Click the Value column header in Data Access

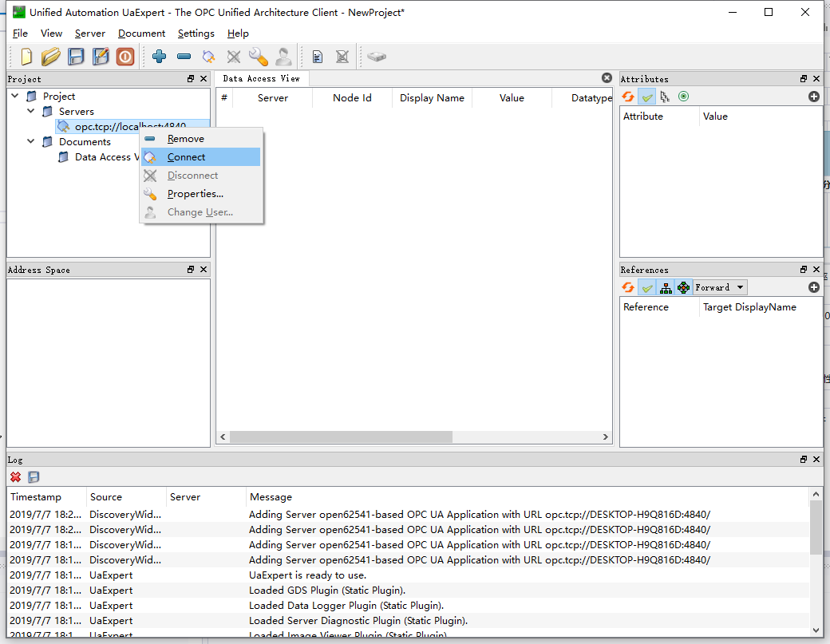[512, 98]
